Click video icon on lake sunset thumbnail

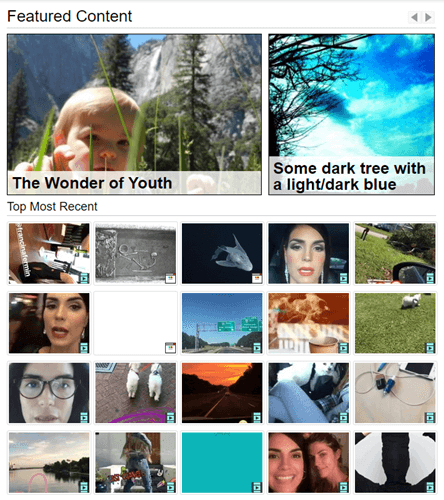(x=84, y=487)
